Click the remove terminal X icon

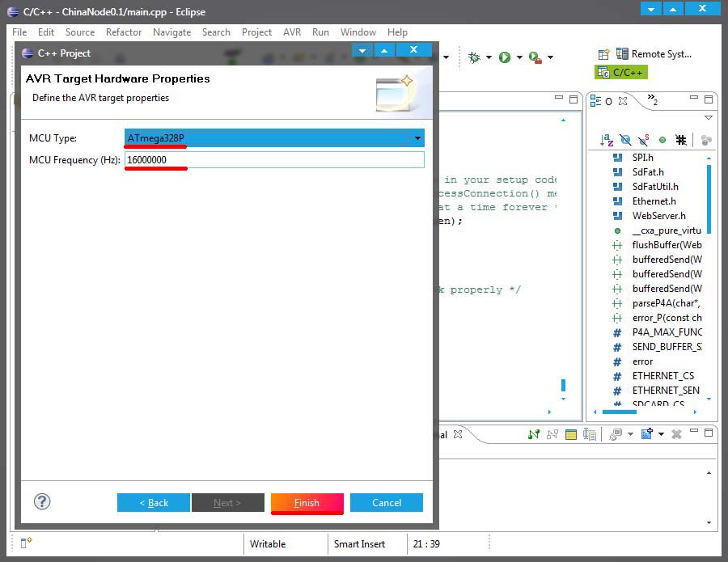pyautogui.click(x=676, y=434)
